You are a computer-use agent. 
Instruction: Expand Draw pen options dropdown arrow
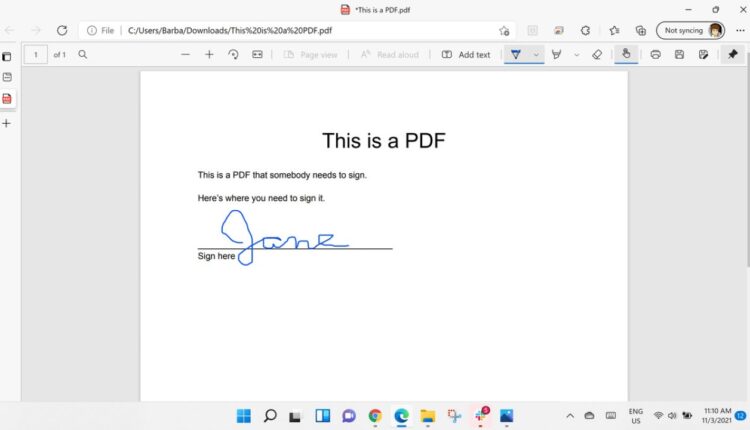coord(536,55)
